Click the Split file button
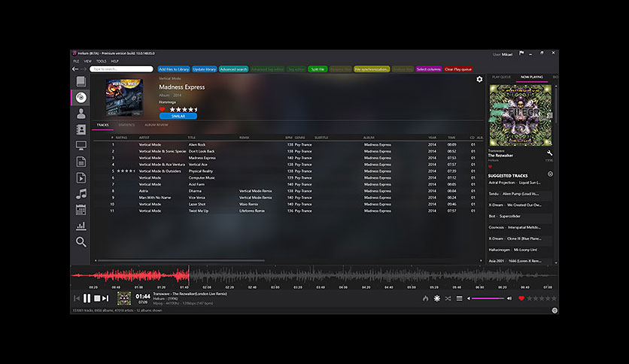This screenshot has width=629, height=364. (x=318, y=69)
